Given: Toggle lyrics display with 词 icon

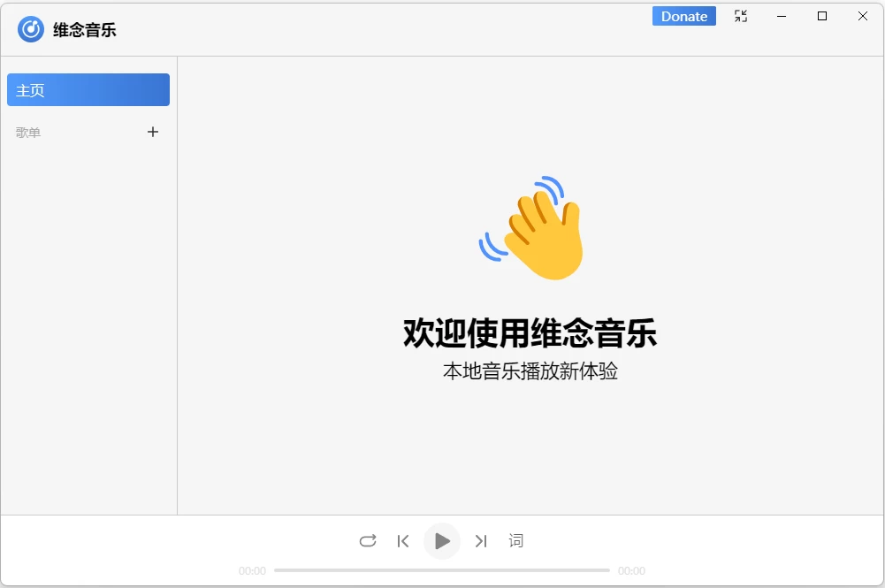Looking at the screenshot, I should 516,541.
